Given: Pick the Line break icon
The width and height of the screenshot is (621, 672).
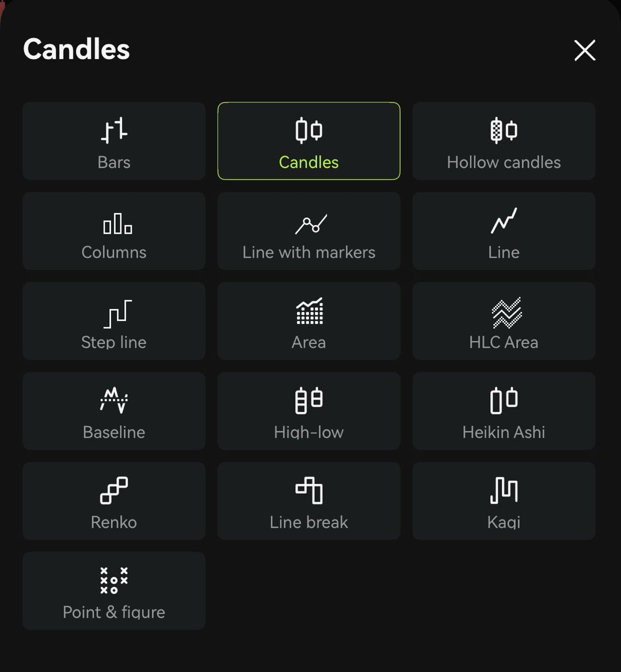Looking at the screenshot, I should point(309,490).
